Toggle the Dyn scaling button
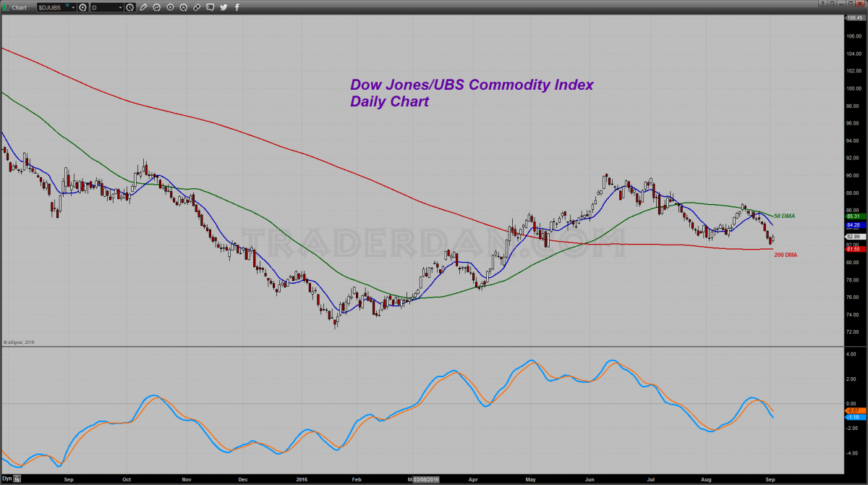 pos(5,479)
